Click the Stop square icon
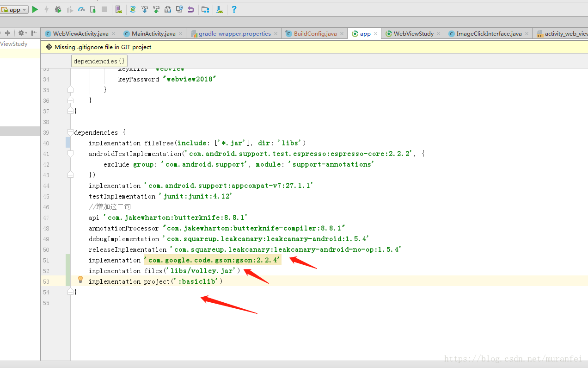 click(x=104, y=9)
